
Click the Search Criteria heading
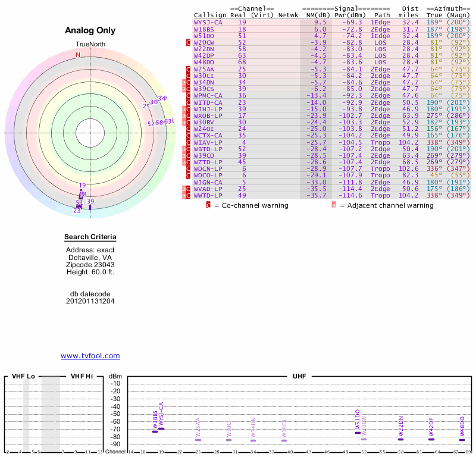[90, 237]
